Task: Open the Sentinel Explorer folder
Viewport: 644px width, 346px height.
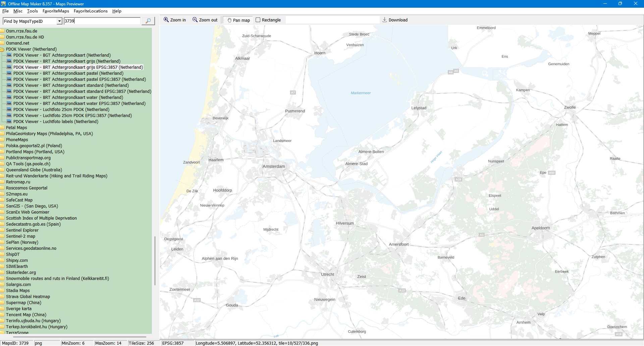Action: click(22, 230)
